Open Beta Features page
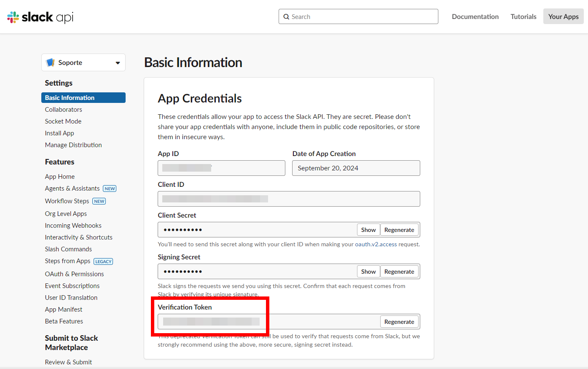Screen dimensions: 588x369 pyautogui.click(x=64, y=321)
